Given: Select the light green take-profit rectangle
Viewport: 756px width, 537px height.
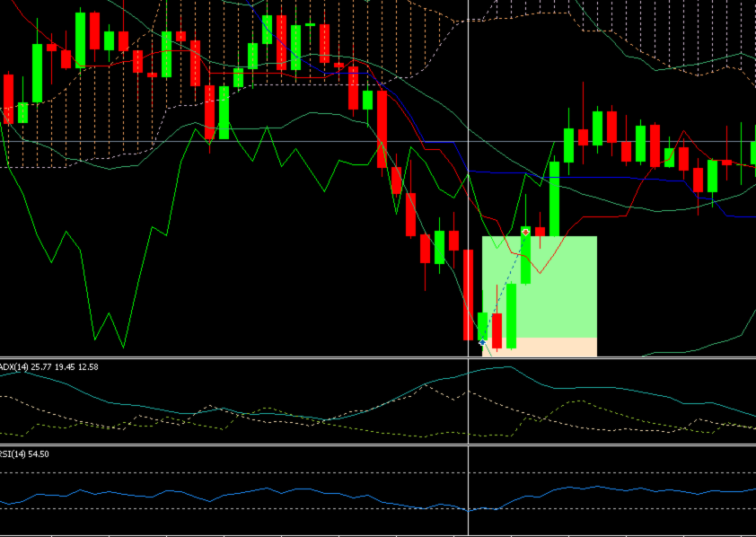Looking at the screenshot, I should (540, 286).
